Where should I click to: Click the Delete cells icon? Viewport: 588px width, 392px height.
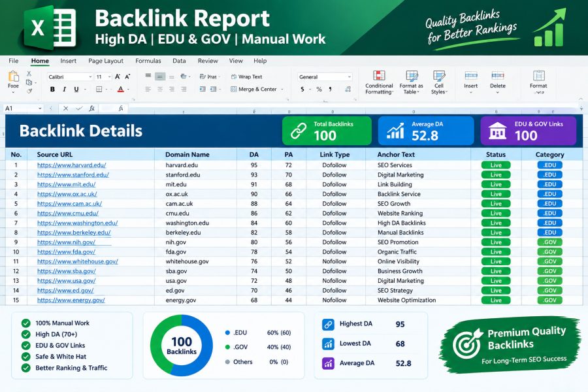click(498, 76)
